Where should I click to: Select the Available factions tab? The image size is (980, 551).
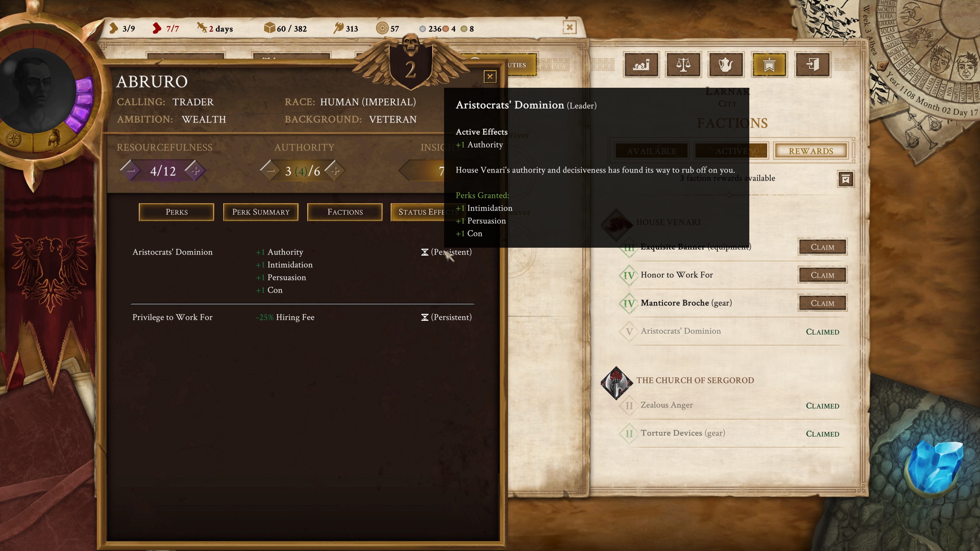(652, 151)
